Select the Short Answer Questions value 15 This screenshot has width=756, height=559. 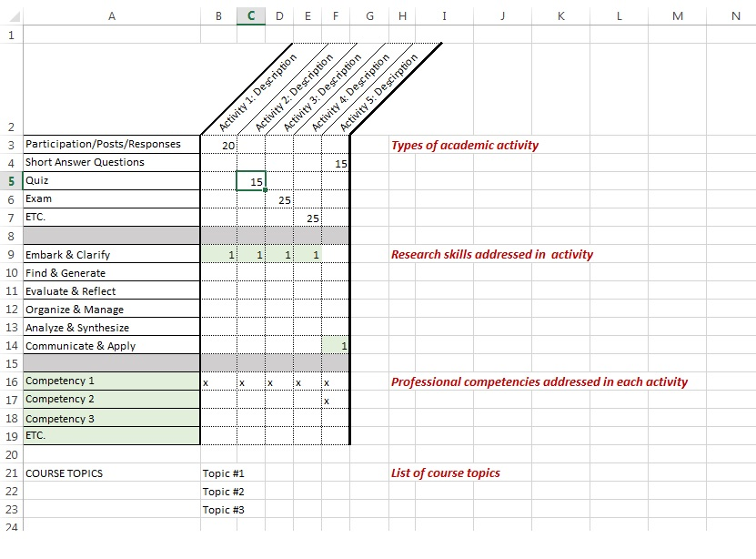click(336, 163)
